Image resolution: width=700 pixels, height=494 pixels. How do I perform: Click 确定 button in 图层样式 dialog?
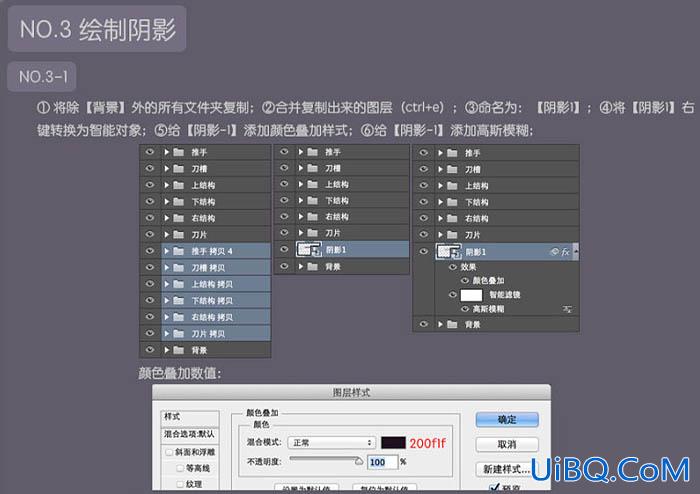click(x=507, y=419)
